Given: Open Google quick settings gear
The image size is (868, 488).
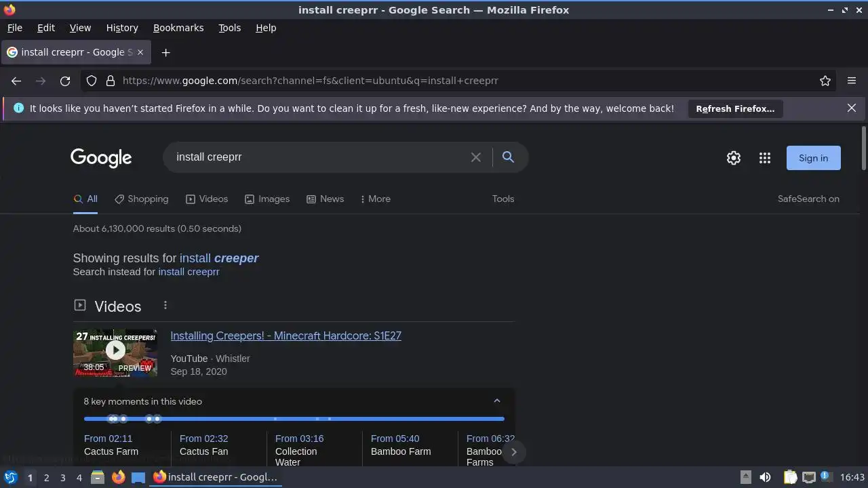Looking at the screenshot, I should click(x=734, y=158).
